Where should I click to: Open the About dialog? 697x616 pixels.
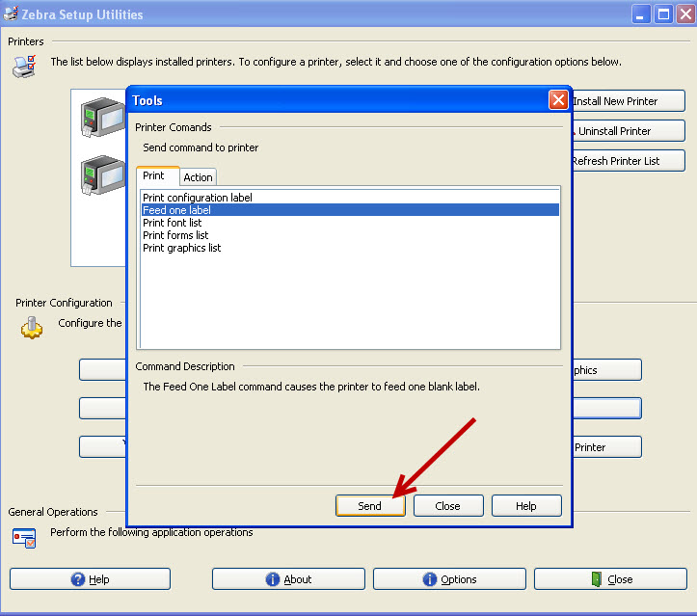click(x=287, y=579)
